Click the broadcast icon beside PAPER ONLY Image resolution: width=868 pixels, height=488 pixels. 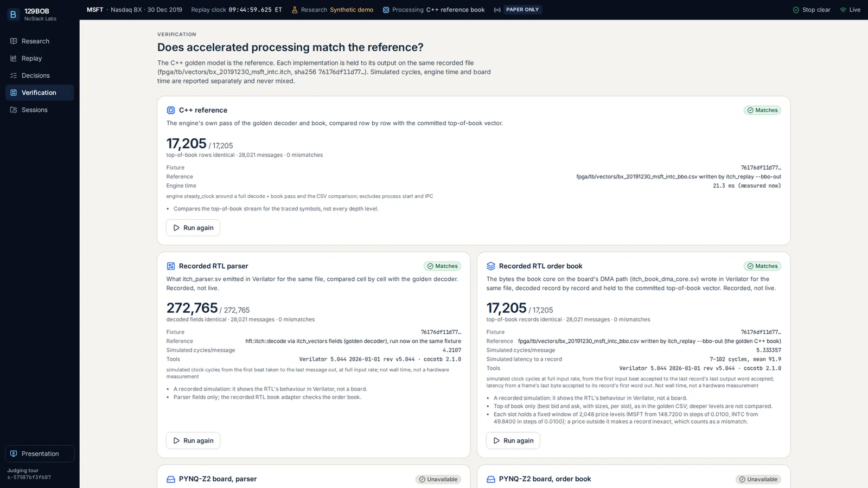click(x=497, y=10)
